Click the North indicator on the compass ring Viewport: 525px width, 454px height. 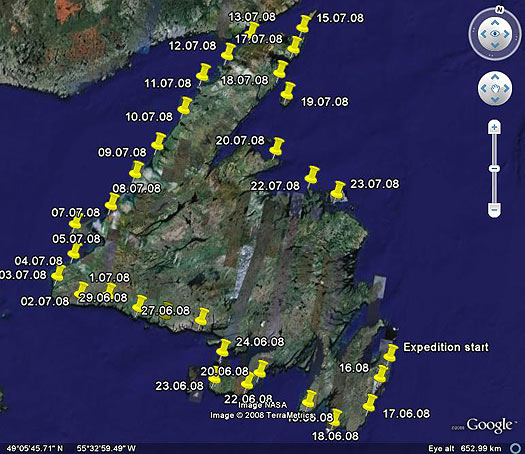500,9
